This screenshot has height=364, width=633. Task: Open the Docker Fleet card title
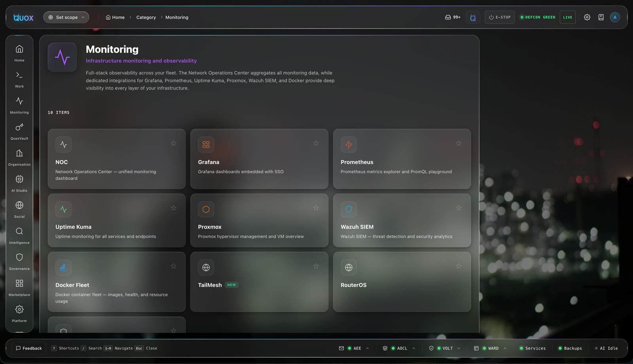(x=72, y=285)
